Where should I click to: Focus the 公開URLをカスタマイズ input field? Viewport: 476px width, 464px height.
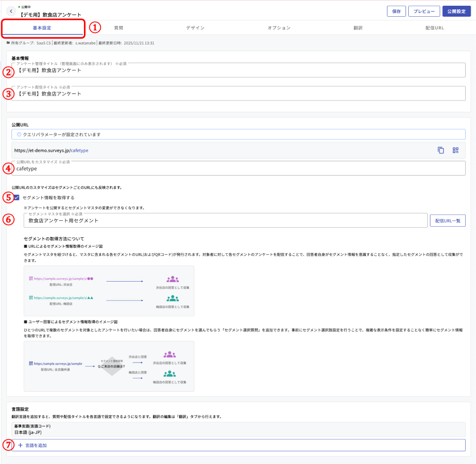point(238,169)
